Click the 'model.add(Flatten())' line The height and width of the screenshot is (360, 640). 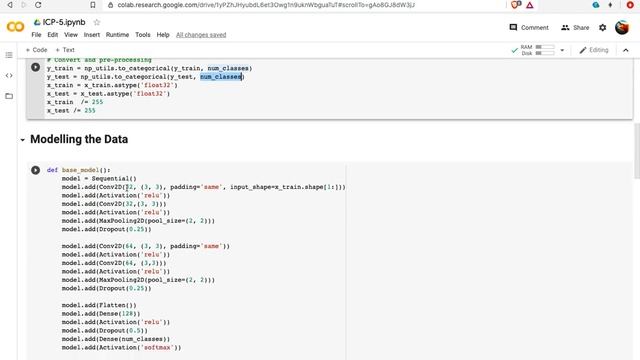(x=99, y=305)
